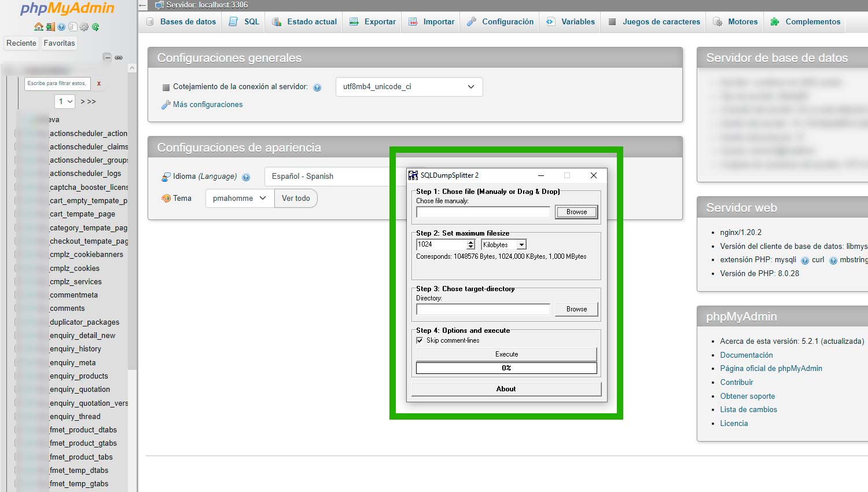This screenshot has height=492, width=868.
Task: Collapse all tree nodes with minus icon
Action: pyautogui.click(x=107, y=57)
